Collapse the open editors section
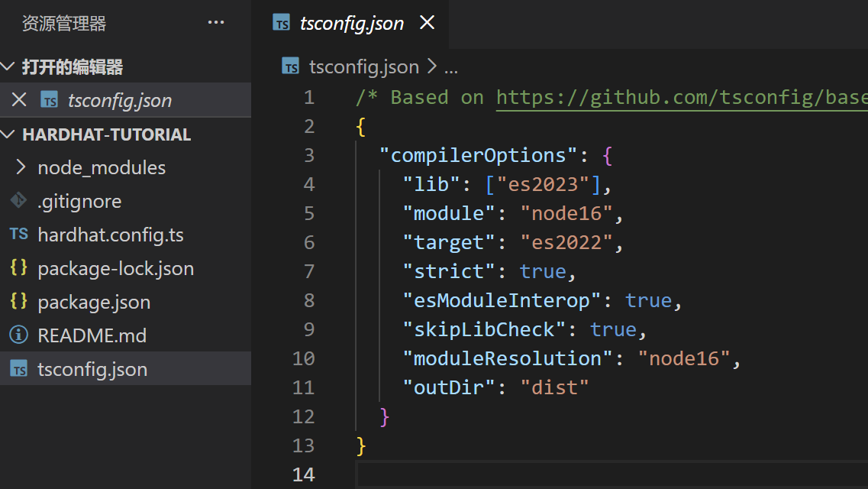868x489 pixels. click(9, 67)
